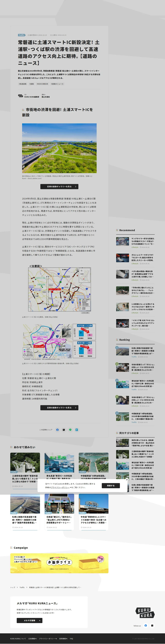Open the gallery button below the IC overview

[59, 408]
